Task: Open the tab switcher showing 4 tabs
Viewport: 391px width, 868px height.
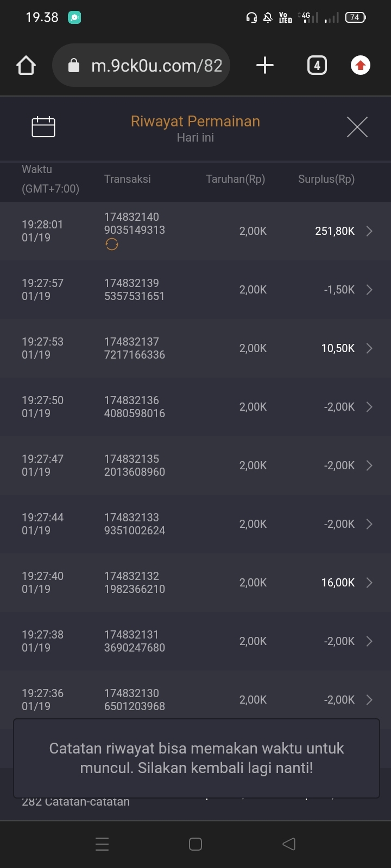Action: click(317, 66)
